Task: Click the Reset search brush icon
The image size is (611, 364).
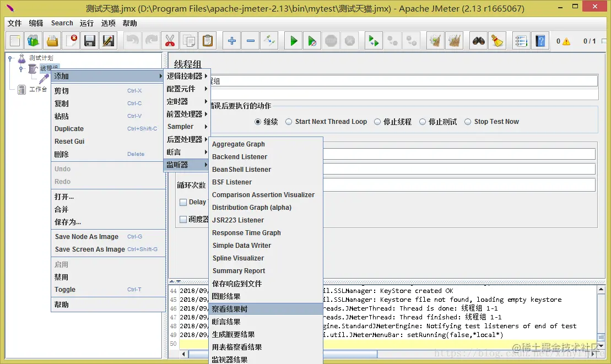Action: click(x=497, y=41)
